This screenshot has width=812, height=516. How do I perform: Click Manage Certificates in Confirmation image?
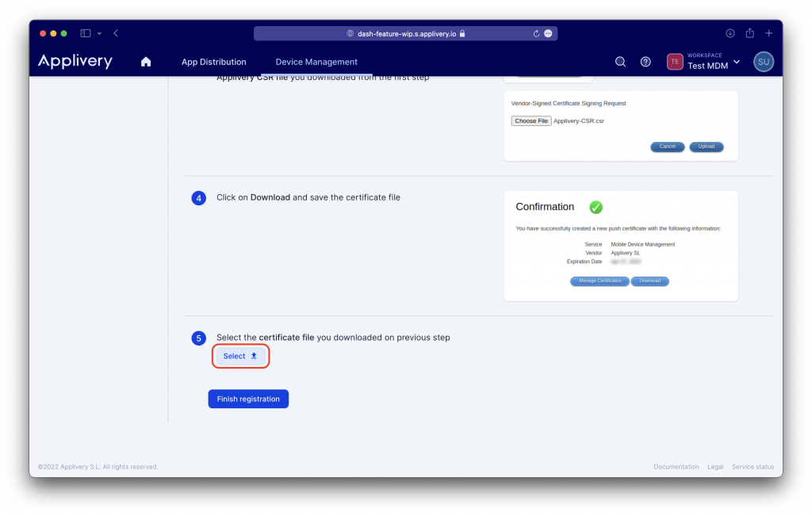pos(599,281)
